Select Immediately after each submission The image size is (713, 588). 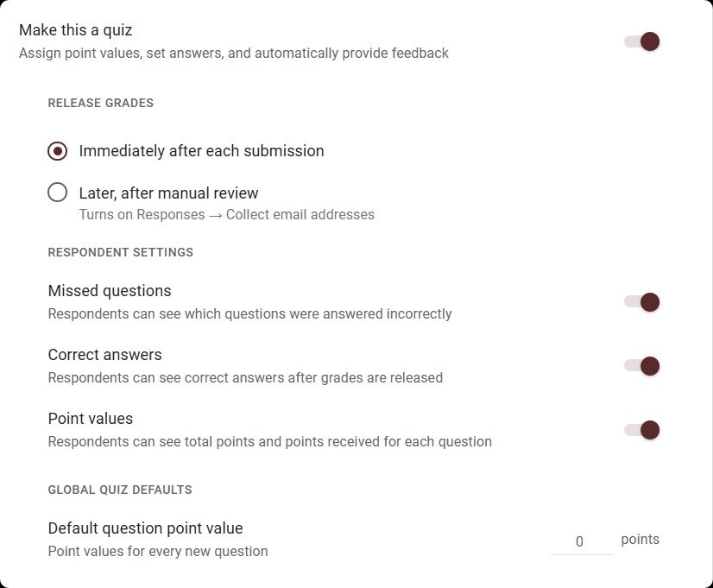(57, 150)
